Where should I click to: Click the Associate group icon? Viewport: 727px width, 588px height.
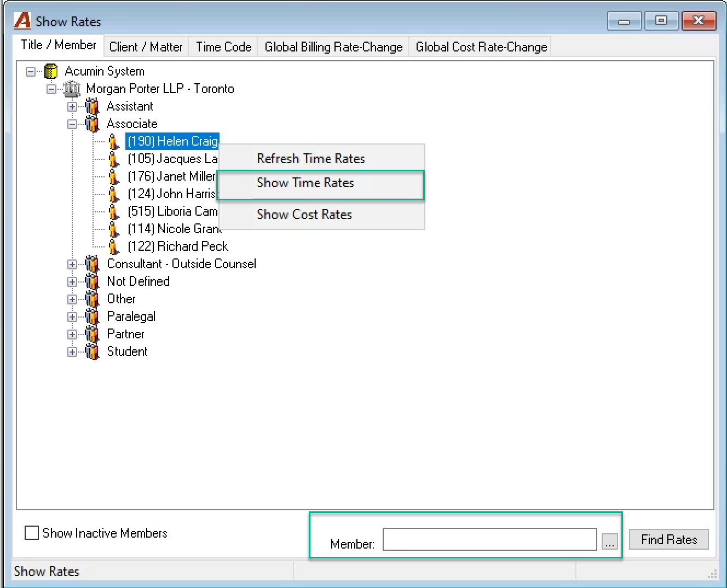(x=93, y=124)
